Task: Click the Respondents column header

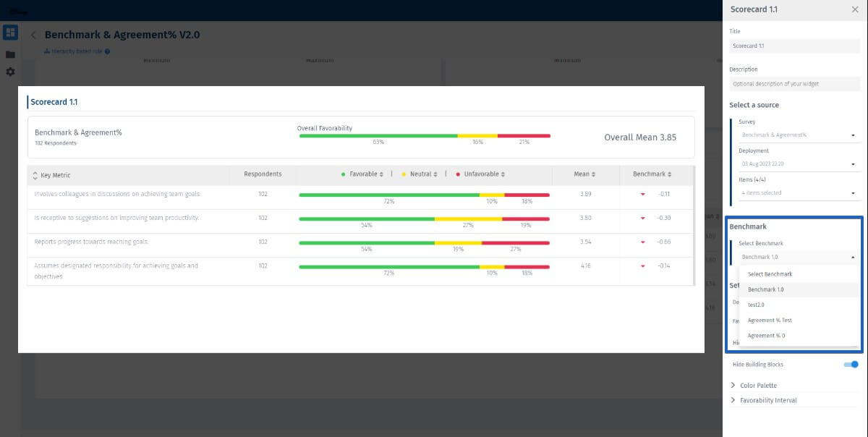Action: pos(263,174)
